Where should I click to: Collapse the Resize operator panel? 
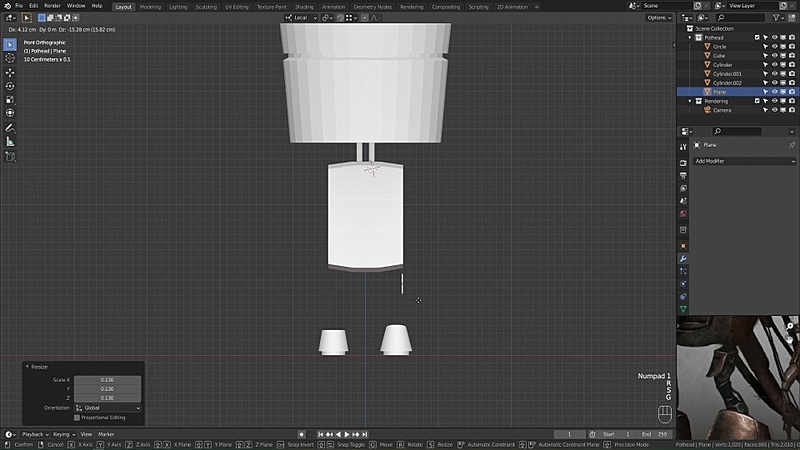28,367
